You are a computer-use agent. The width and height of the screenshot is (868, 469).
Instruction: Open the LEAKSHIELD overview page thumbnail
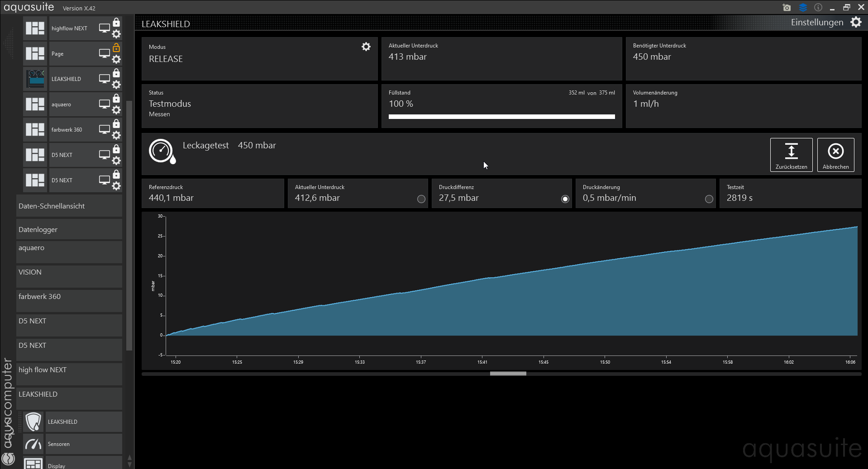[35, 79]
